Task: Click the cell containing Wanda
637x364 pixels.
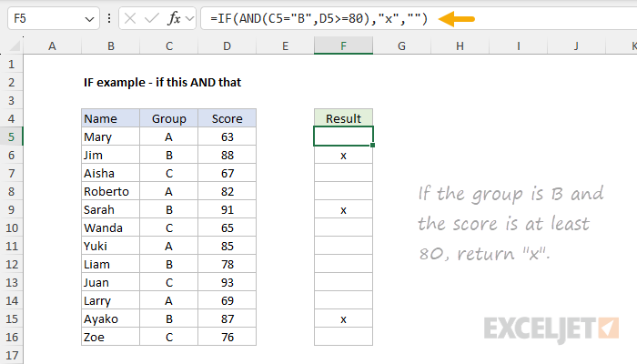Action: tap(110, 227)
